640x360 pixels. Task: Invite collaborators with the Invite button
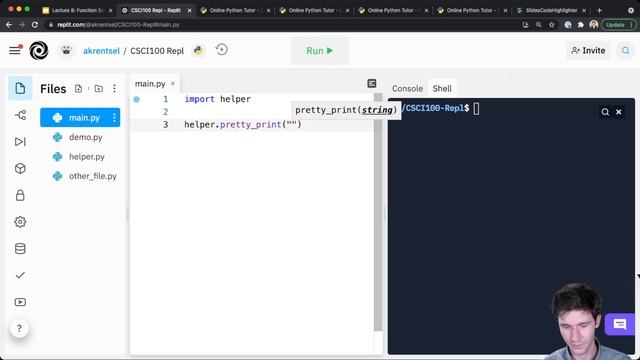588,51
